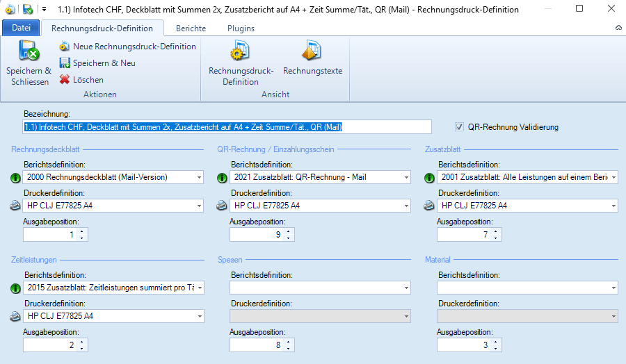Open the Plugins ribbon tab
The width and height of the screenshot is (626, 364).
(x=241, y=28)
